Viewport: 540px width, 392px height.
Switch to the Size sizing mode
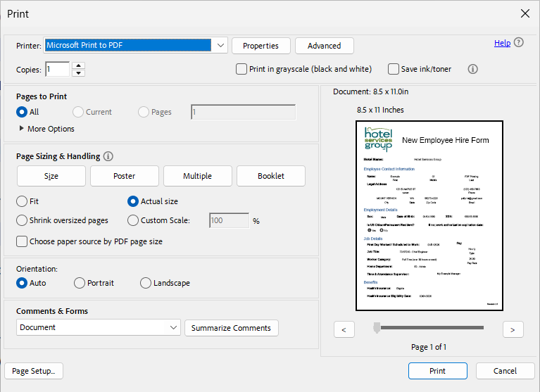(x=51, y=176)
